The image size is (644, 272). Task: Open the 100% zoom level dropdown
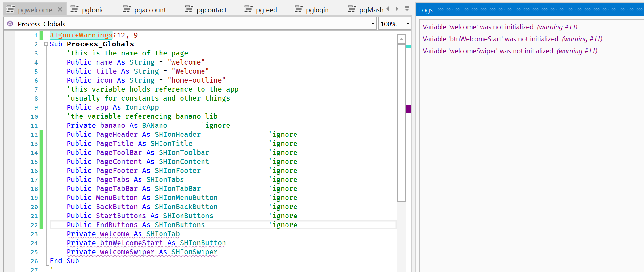tap(408, 24)
